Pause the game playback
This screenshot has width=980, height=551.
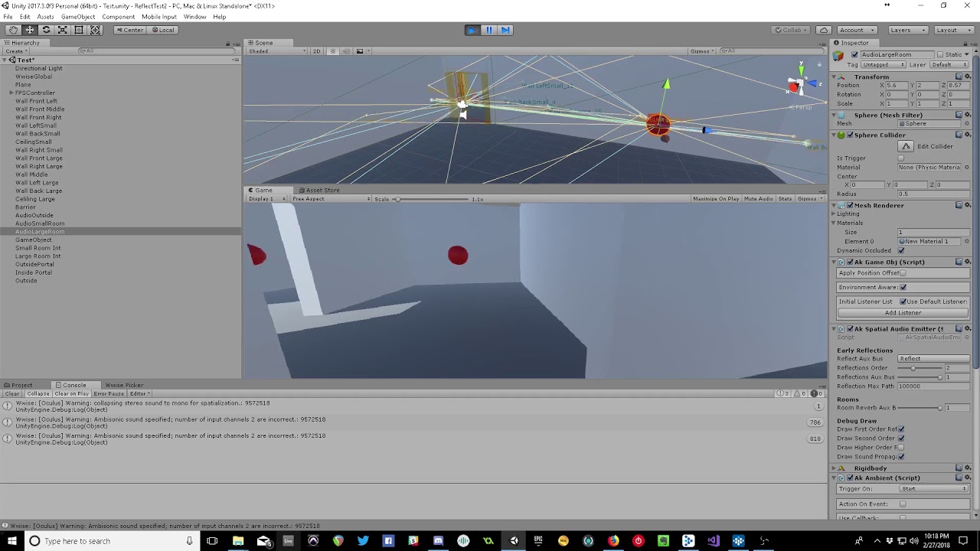488,30
